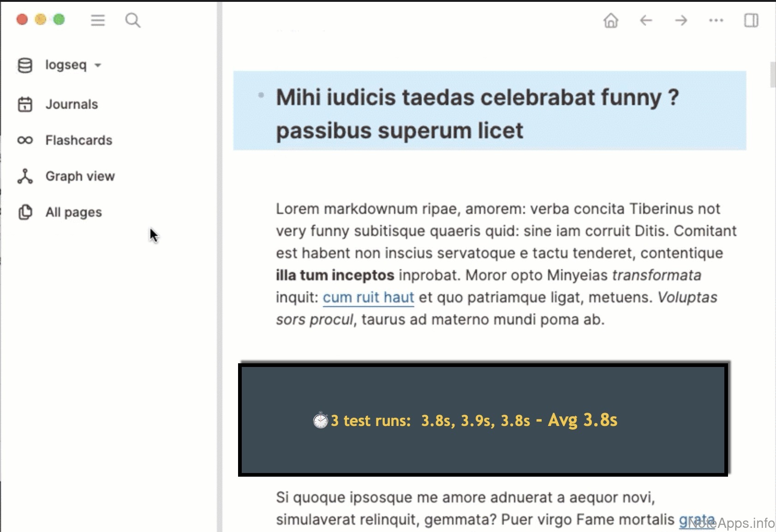The image size is (776, 532).
Task: Toggle the right sidebar panel
Action: (751, 21)
